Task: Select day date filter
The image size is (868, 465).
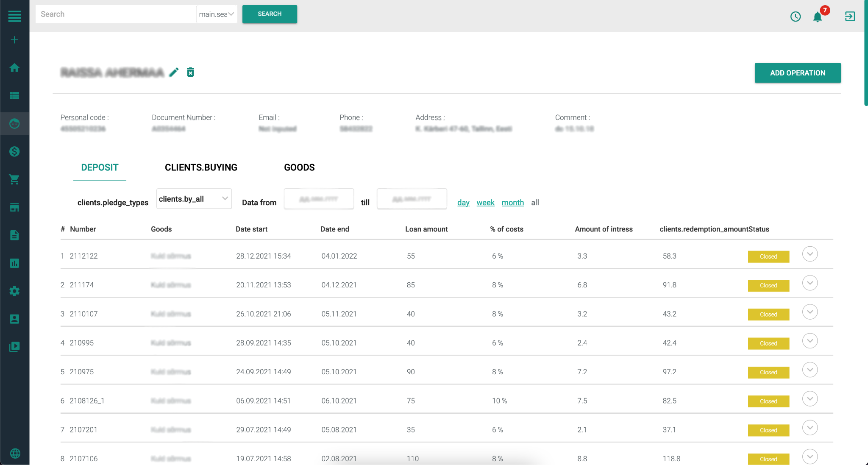Action: coord(463,202)
